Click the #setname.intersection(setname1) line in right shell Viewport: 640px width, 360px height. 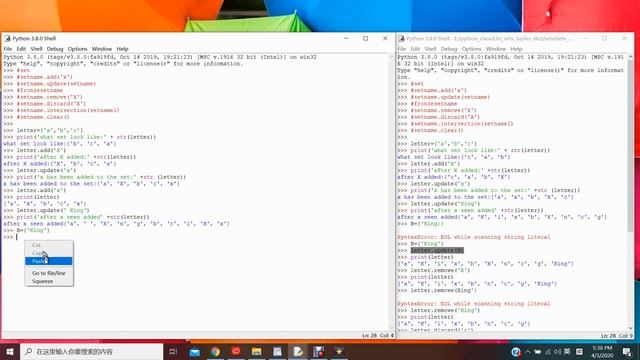(462, 124)
